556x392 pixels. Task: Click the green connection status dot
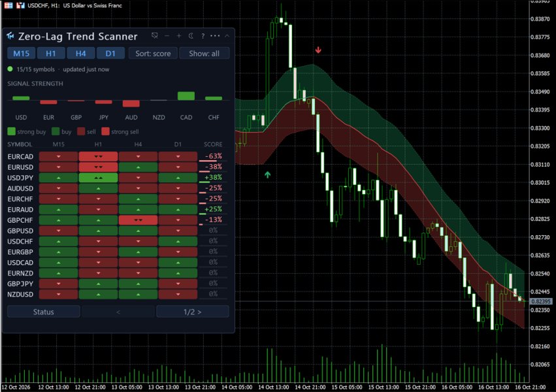click(x=10, y=69)
